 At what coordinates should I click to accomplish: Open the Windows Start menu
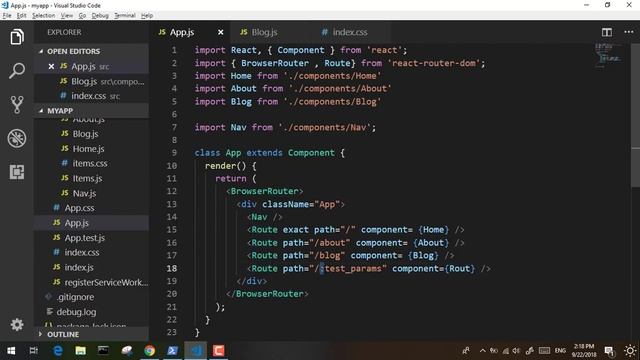click(11, 351)
